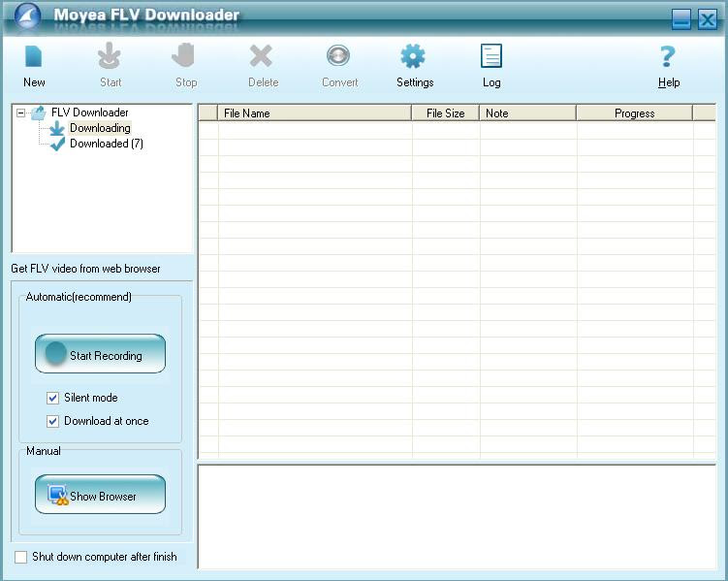Viewport: 728px width, 581px height.
Task: Click the Stop hand toolbar icon
Action: point(184,55)
